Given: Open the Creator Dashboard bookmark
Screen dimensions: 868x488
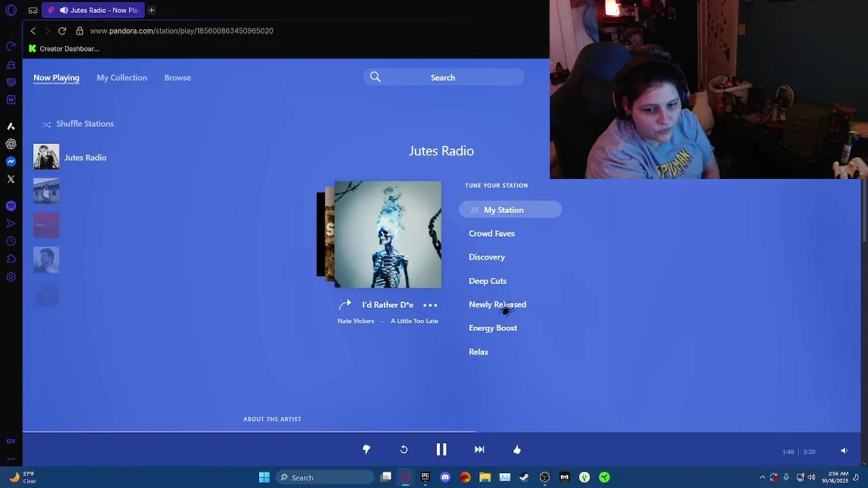Looking at the screenshot, I should pyautogui.click(x=64, y=49).
